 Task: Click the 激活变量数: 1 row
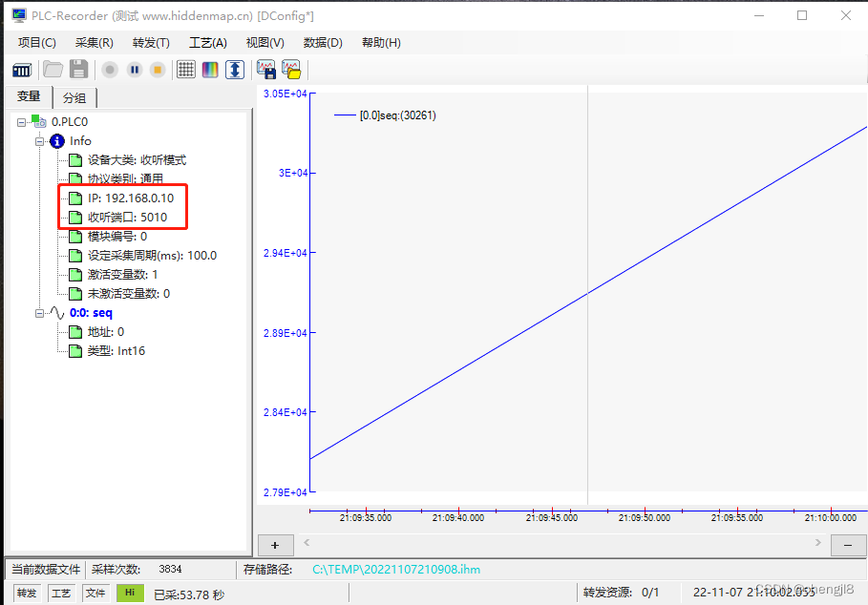pyautogui.click(x=122, y=275)
